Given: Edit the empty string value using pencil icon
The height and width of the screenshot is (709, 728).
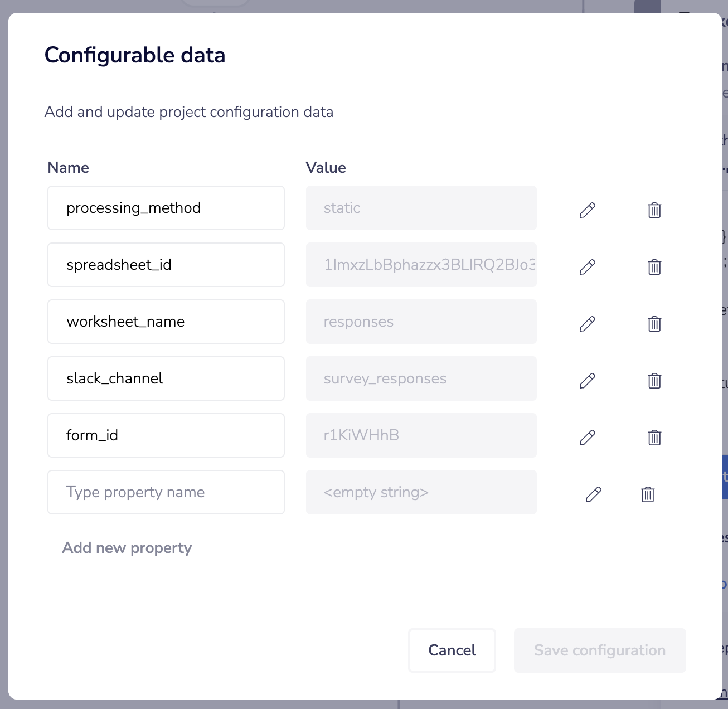Looking at the screenshot, I should point(593,494).
